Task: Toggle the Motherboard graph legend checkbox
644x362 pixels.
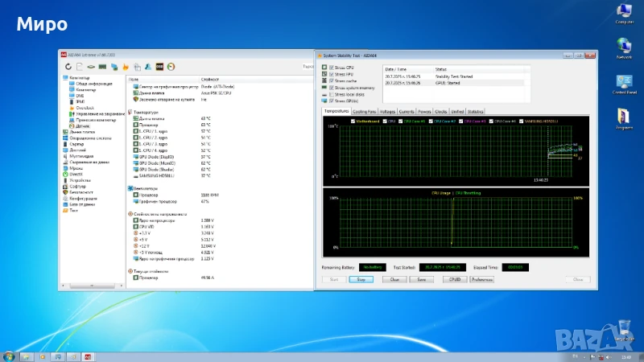Action: click(353, 121)
